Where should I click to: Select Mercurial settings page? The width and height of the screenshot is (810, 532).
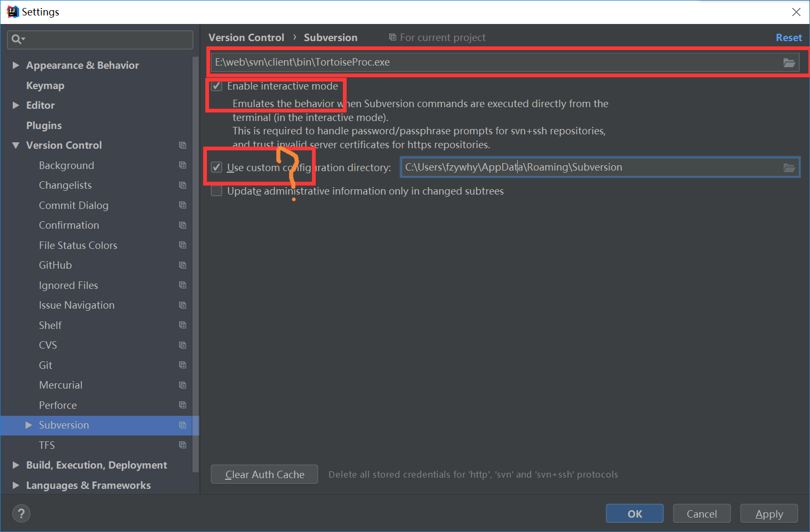click(x=61, y=385)
